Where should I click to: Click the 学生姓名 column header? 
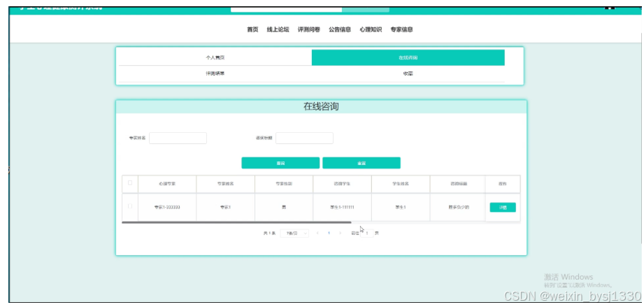click(x=401, y=184)
